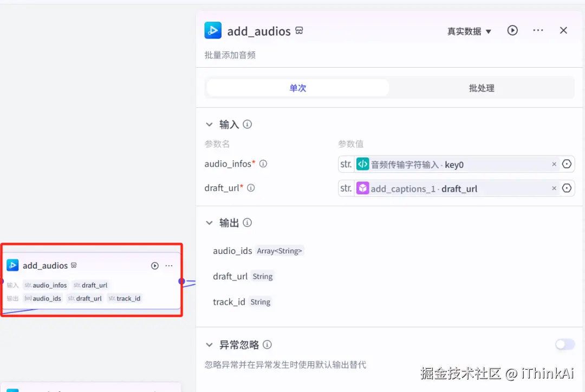Switch to the 批处理 tab
The image size is (585, 392).
480,87
